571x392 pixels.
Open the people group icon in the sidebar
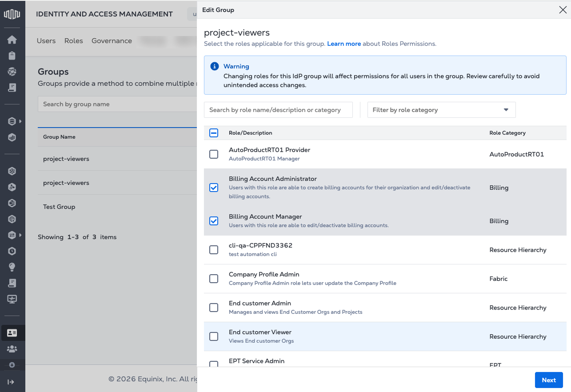coord(12,349)
